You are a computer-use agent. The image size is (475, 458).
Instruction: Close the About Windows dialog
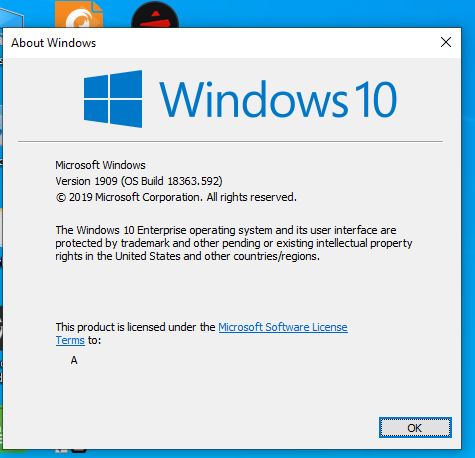[x=446, y=42]
